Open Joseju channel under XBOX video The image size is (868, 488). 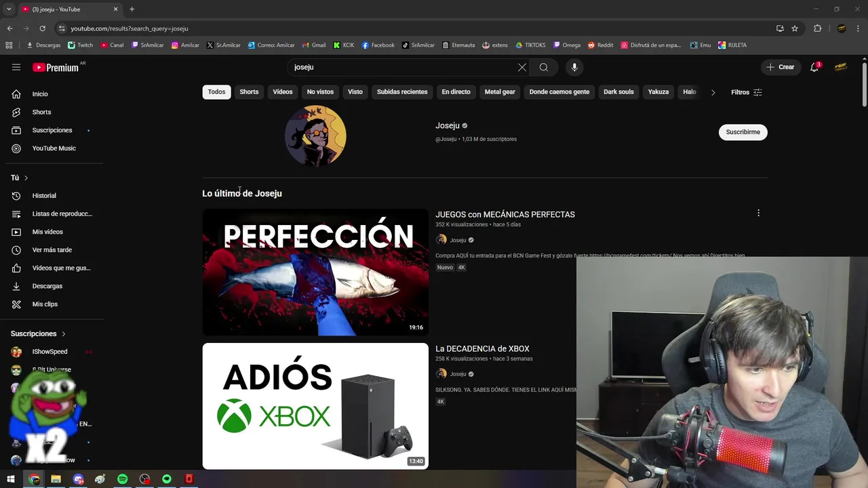coord(458,374)
